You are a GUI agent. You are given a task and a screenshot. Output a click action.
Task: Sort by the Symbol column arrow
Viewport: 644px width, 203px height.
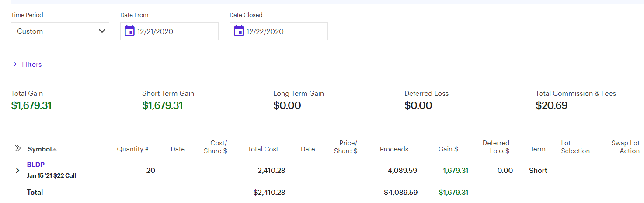(x=55, y=150)
